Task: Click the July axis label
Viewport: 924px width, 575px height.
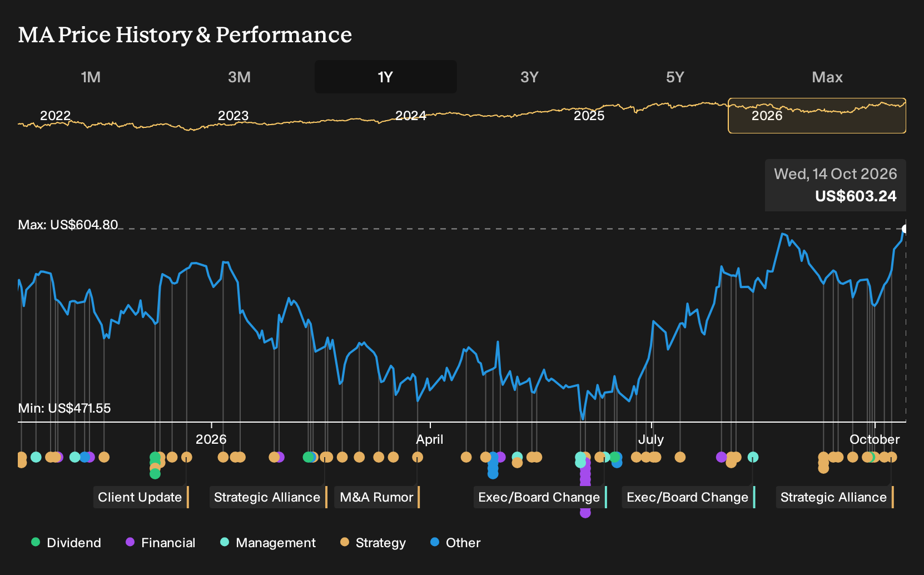Action: pos(651,439)
